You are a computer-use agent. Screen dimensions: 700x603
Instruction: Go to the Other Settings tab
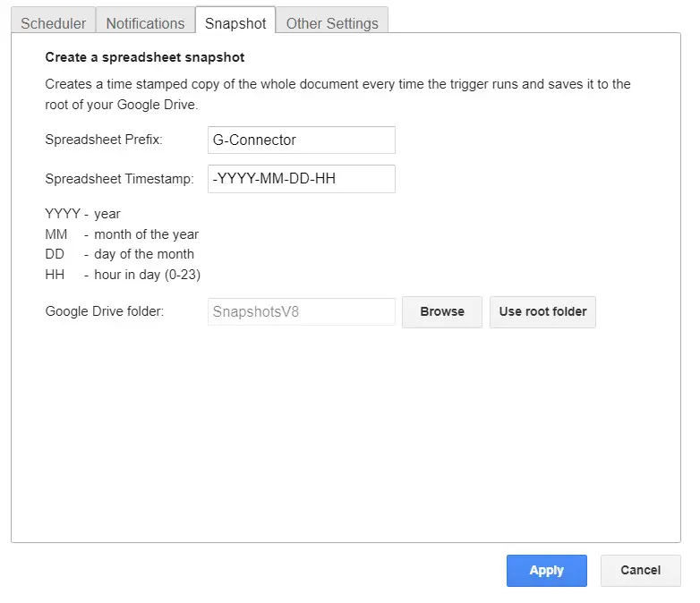tap(332, 23)
